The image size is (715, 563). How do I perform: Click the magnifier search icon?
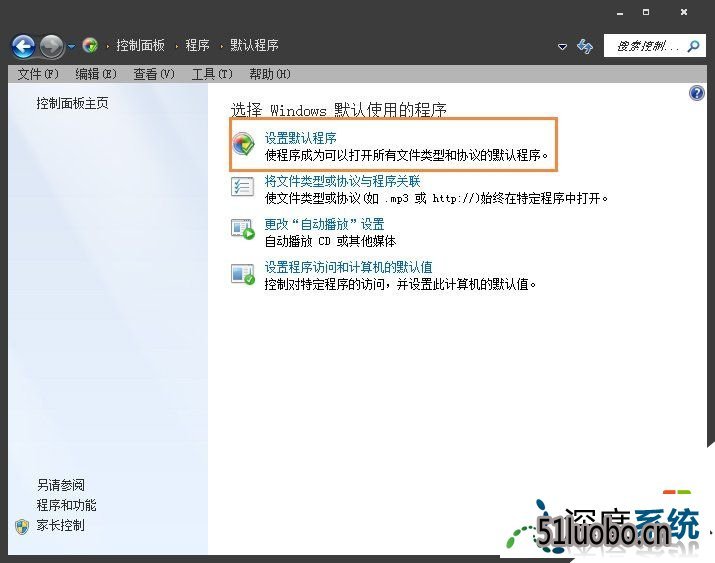click(x=694, y=46)
